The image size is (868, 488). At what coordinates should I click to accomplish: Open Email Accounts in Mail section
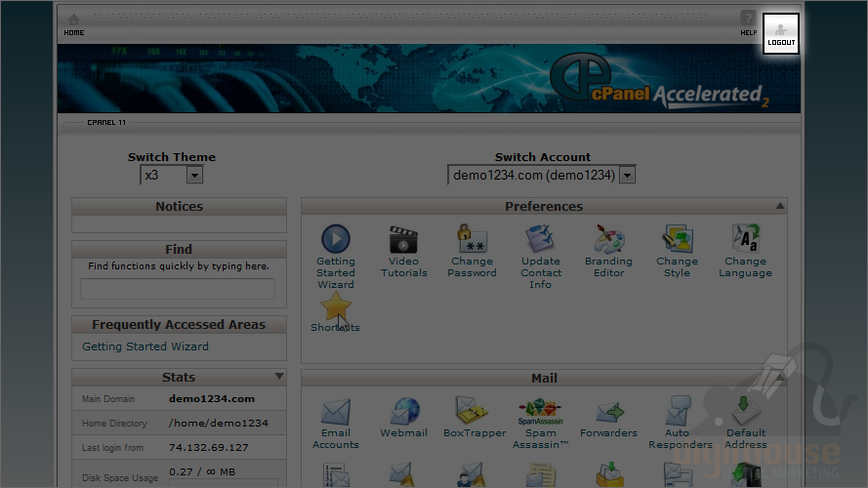(x=335, y=412)
